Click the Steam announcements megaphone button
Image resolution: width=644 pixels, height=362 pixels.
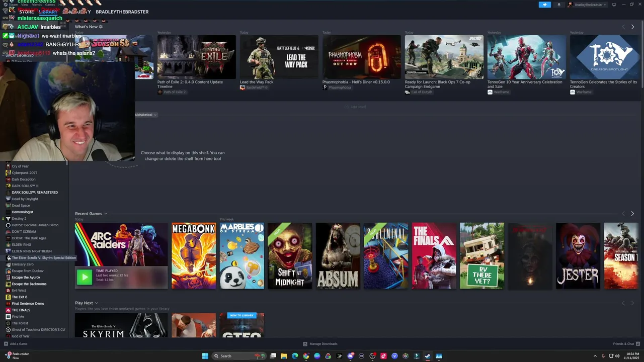pyautogui.click(x=545, y=5)
